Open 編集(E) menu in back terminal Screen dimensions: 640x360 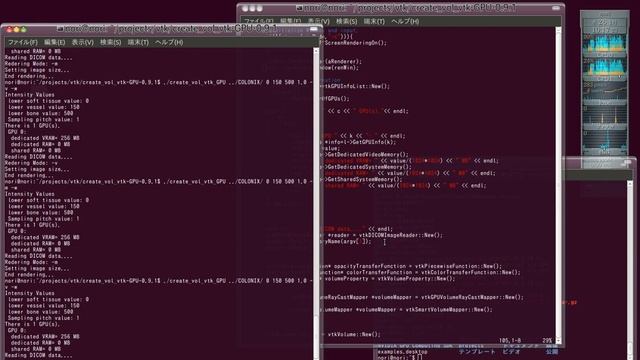290,21
